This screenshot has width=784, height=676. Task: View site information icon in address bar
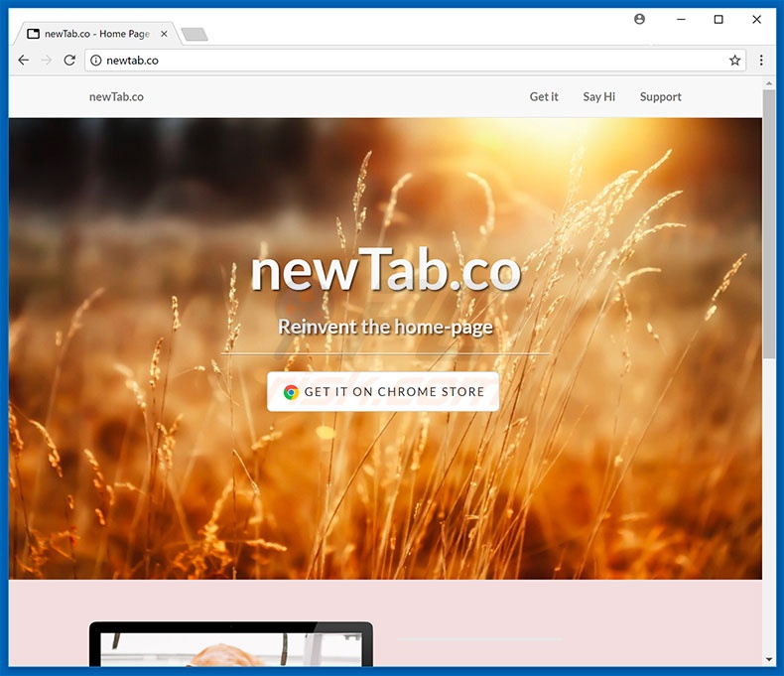95,61
